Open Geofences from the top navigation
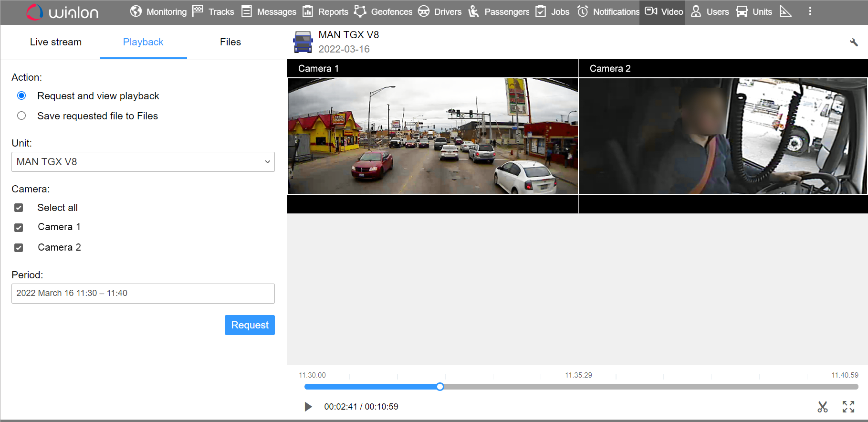 point(383,11)
